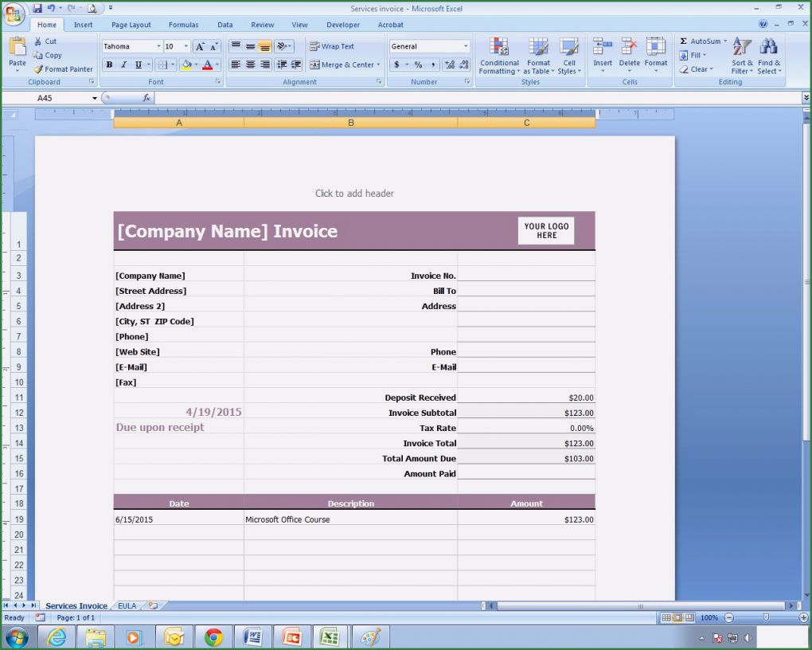812x650 pixels.
Task: Expand the Name Box dropdown arrow
Action: (x=95, y=98)
